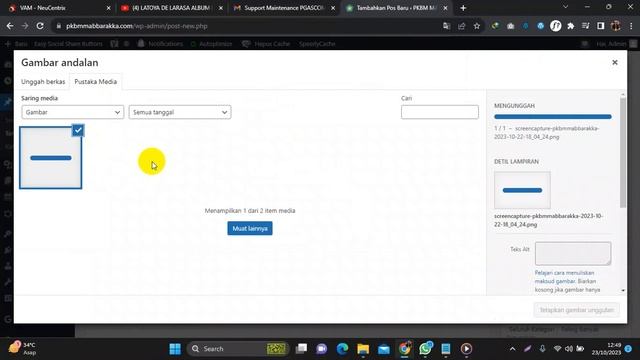Viewport: 640px width, 360px height.
Task: Open the browser extensions puzzle icon
Action: pos(571,26)
